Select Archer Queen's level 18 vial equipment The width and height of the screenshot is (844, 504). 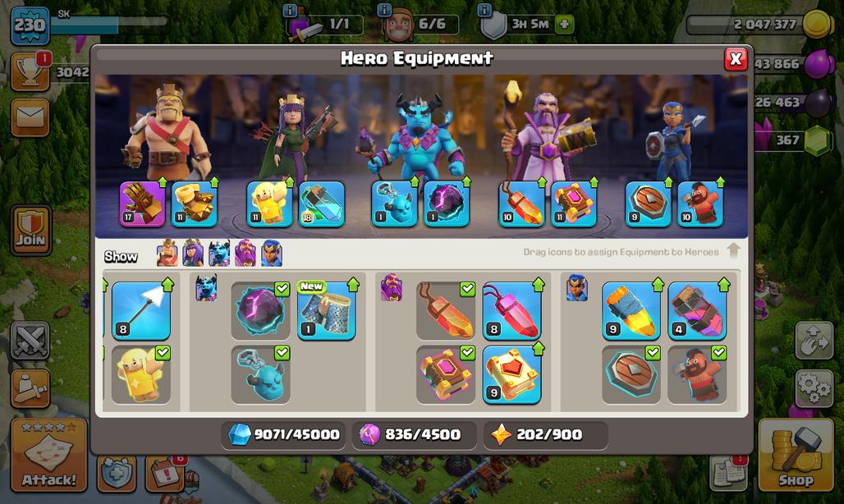click(x=322, y=204)
